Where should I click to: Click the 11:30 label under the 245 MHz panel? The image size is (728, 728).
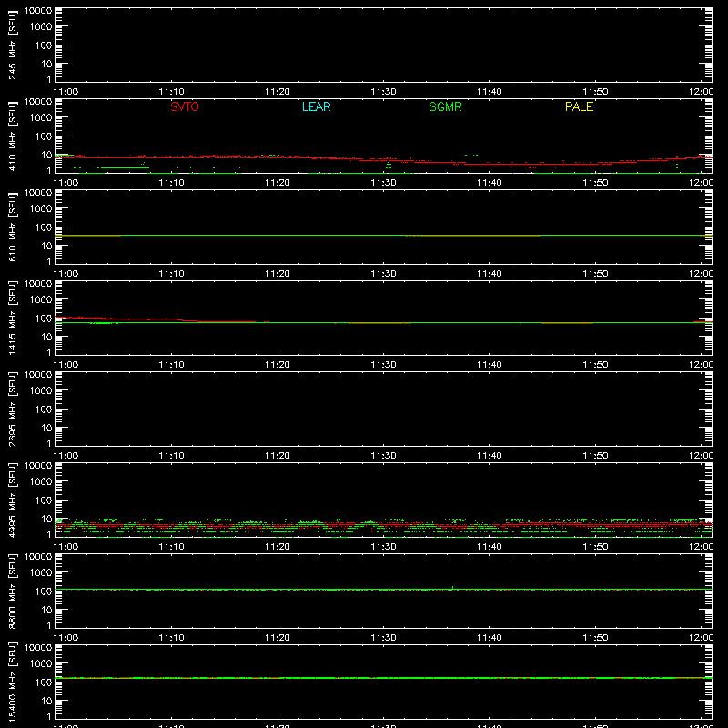point(383,92)
